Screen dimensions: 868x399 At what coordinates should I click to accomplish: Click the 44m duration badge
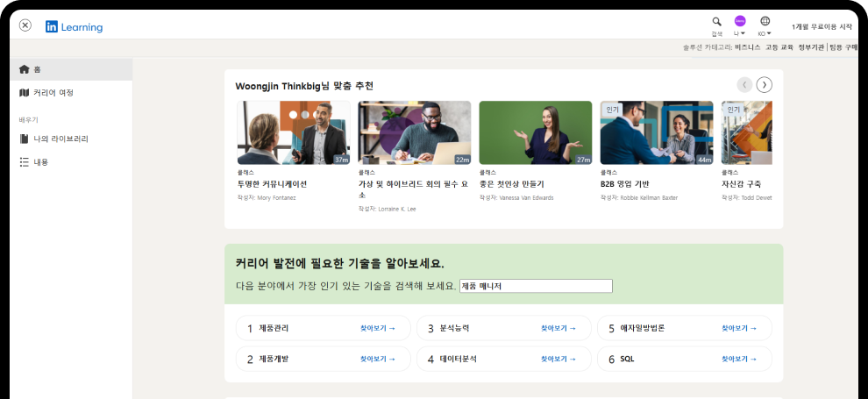[x=705, y=160]
